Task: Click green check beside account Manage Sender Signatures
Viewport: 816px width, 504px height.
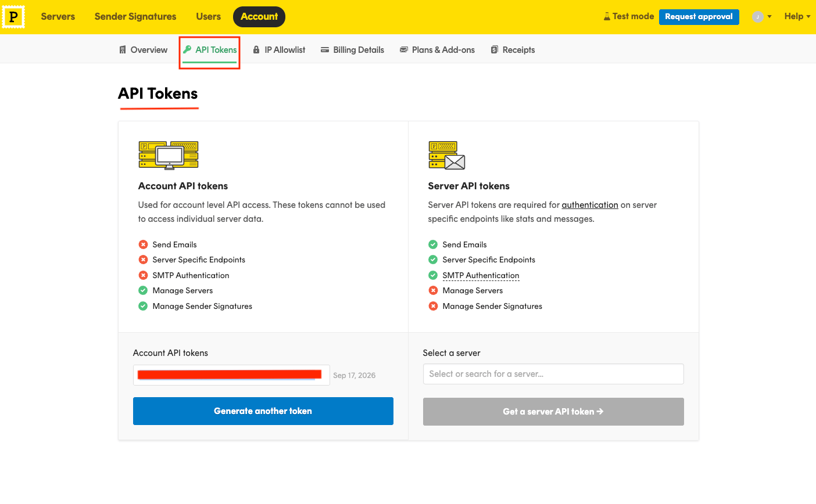Action: tap(143, 306)
